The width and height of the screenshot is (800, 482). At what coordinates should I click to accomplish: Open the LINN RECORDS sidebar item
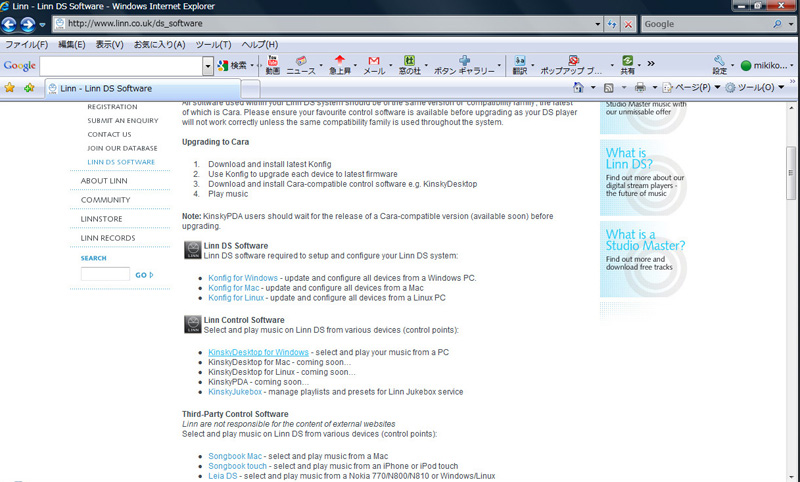(108, 238)
